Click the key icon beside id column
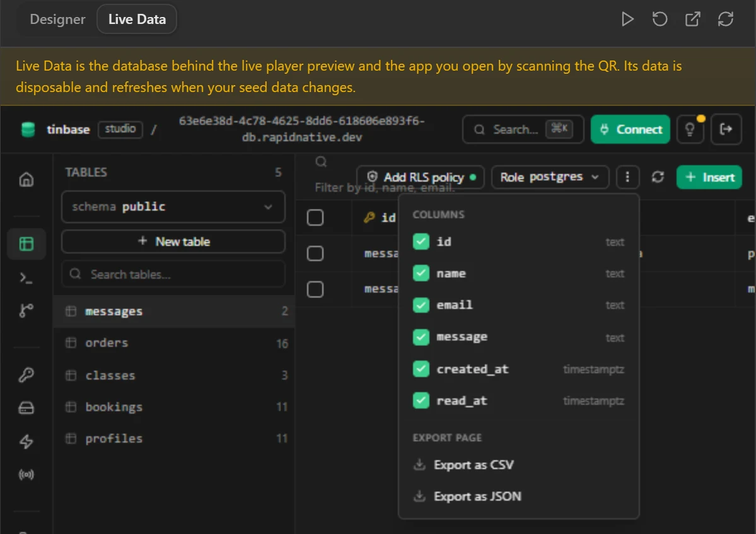Viewport: 756px width, 534px height. (369, 218)
